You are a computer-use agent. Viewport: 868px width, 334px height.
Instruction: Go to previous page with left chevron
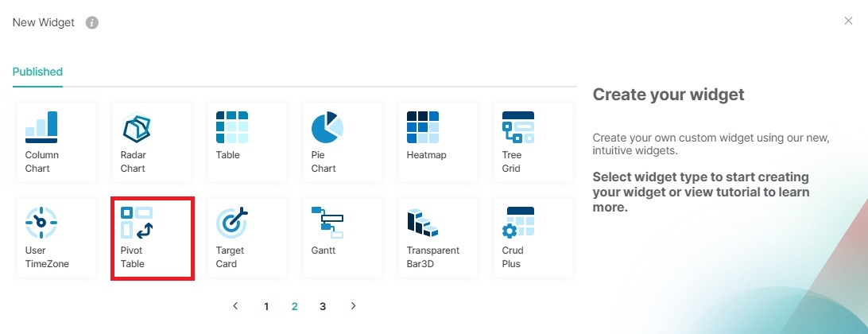(x=236, y=305)
